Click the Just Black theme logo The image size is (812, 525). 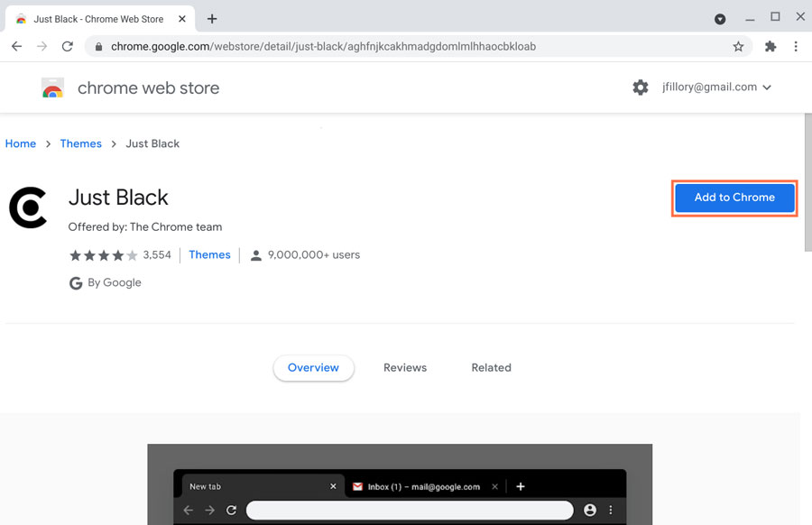(x=28, y=207)
